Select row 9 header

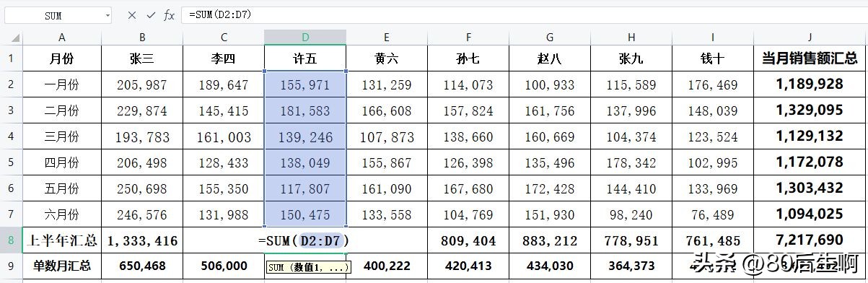pyautogui.click(x=12, y=266)
